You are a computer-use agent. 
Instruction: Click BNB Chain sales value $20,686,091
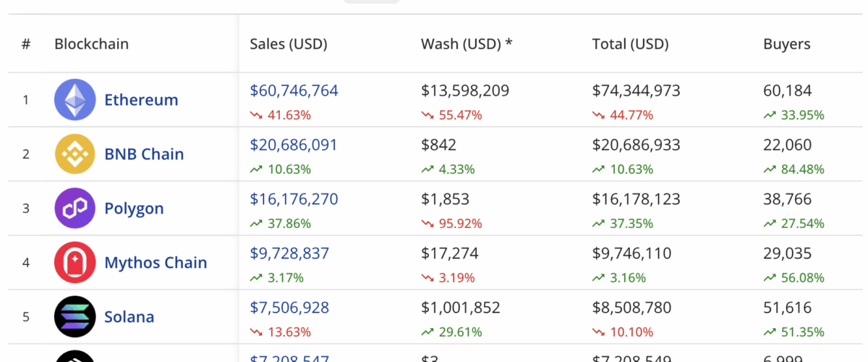[x=294, y=145]
